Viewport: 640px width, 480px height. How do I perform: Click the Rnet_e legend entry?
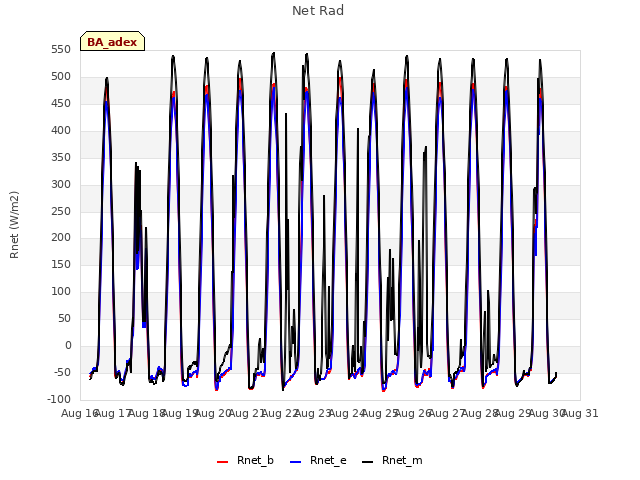point(318,461)
